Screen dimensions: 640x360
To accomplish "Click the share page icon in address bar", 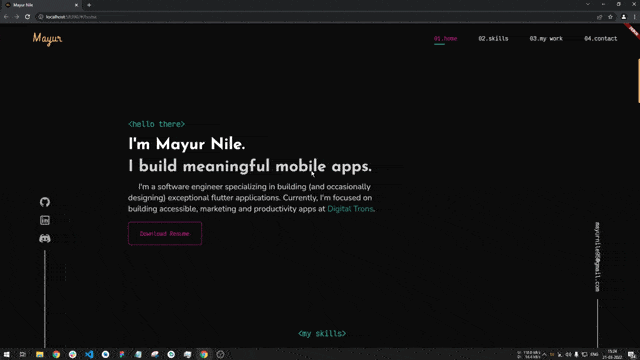I will point(599,17).
